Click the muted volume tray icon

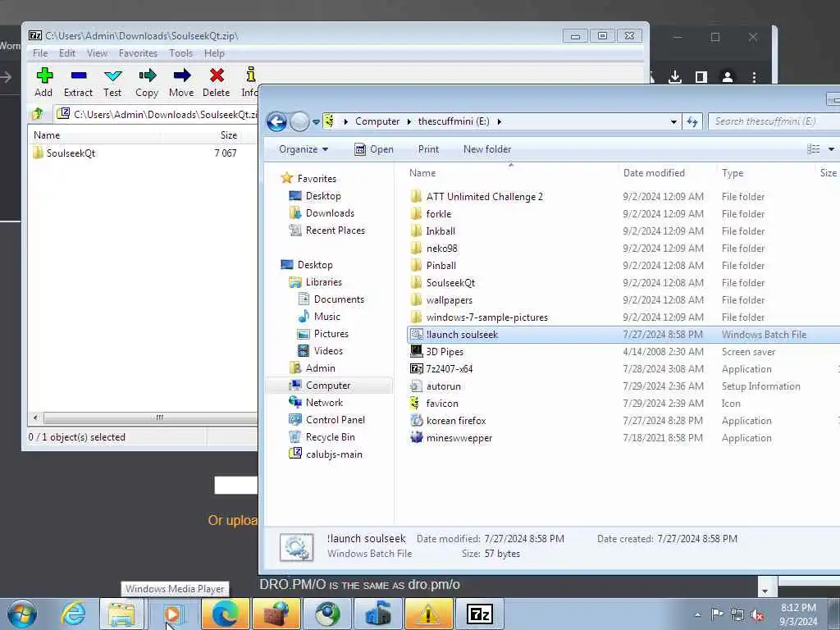click(x=757, y=614)
